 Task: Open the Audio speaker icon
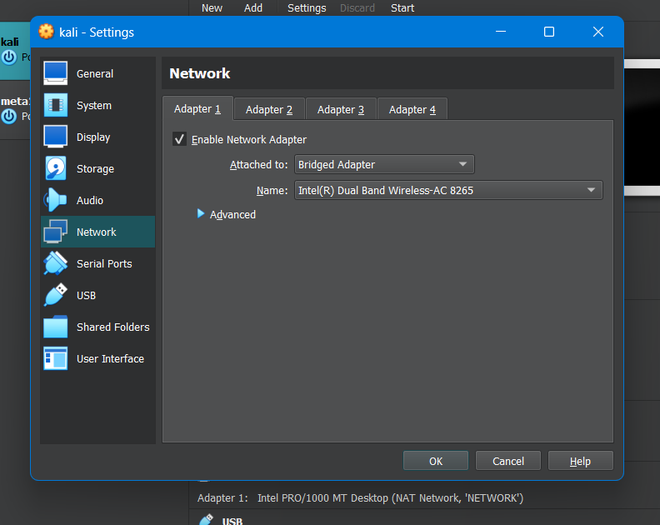pos(56,200)
